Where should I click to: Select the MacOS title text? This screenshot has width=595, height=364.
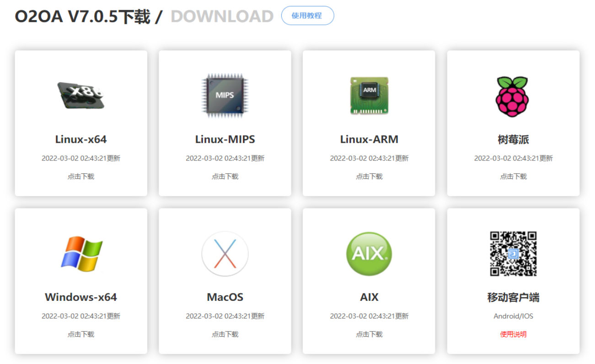pos(225,297)
